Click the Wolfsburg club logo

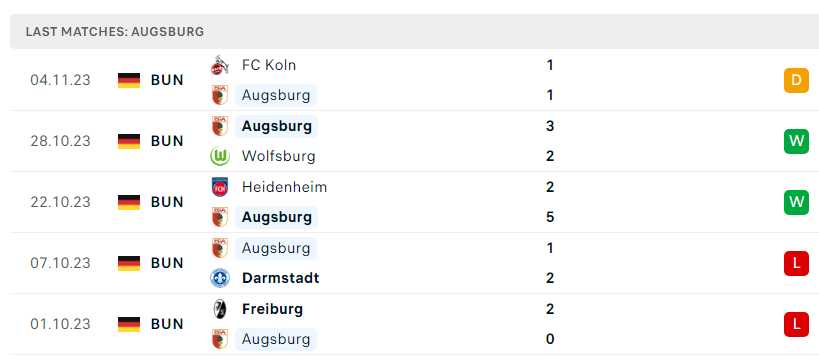[x=220, y=156]
